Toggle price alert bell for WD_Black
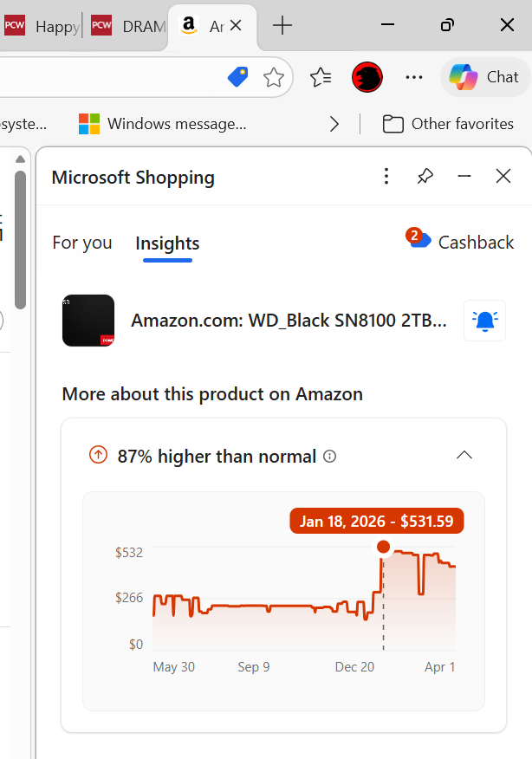 coord(484,321)
